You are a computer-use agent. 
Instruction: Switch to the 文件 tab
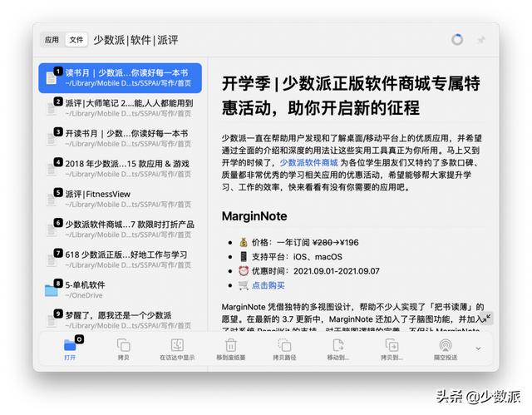click(x=76, y=40)
